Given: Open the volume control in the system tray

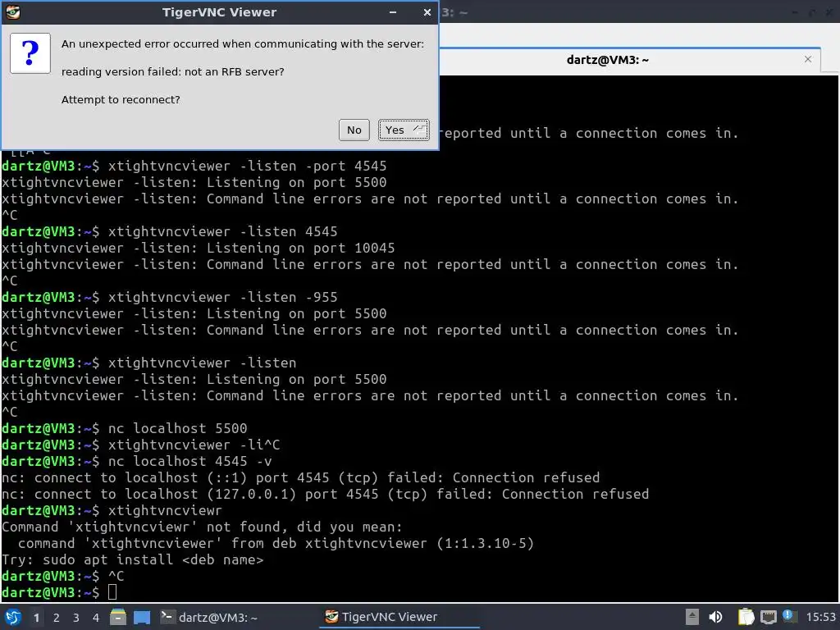Looking at the screenshot, I should pos(715,617).
